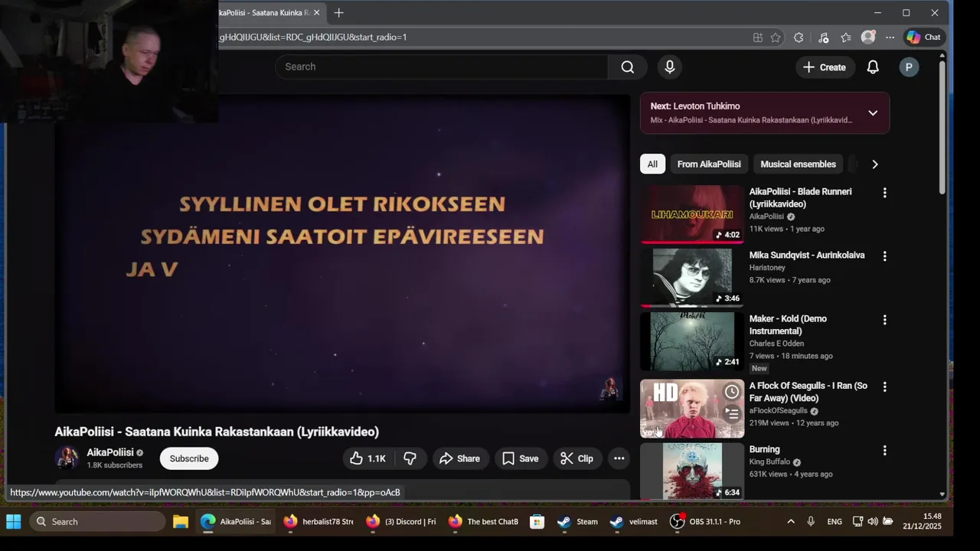
Task: Select the All filter chip
Action: pos(652,164)
